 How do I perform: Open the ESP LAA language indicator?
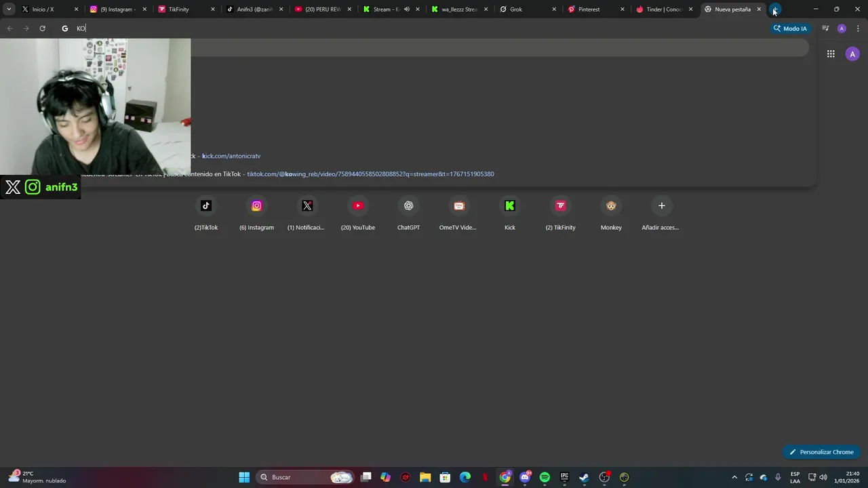pos(795,477)
